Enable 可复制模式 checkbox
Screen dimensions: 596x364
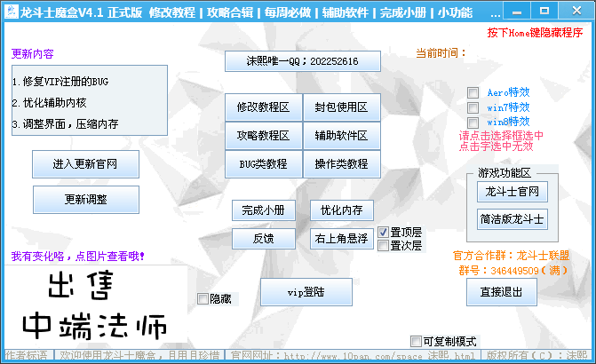pyautogui.click(x=417, y=341)
